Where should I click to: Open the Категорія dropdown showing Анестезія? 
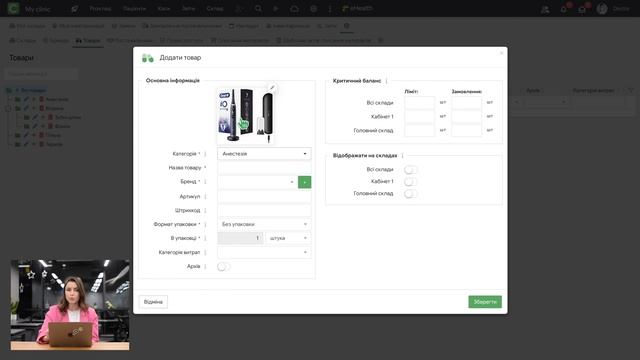tap(264, 154)
